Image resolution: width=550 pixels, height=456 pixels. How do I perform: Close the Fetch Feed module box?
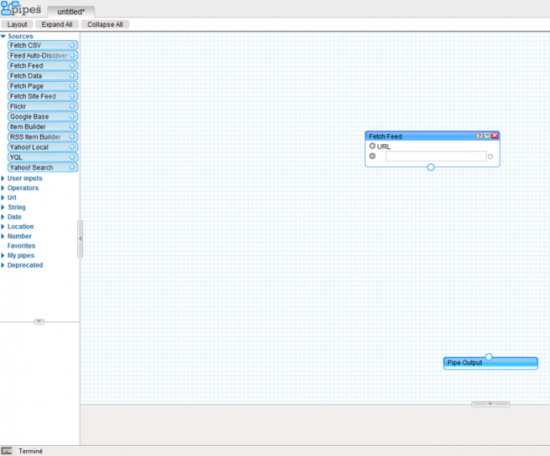pyautogui.click(x=495, y=136)
